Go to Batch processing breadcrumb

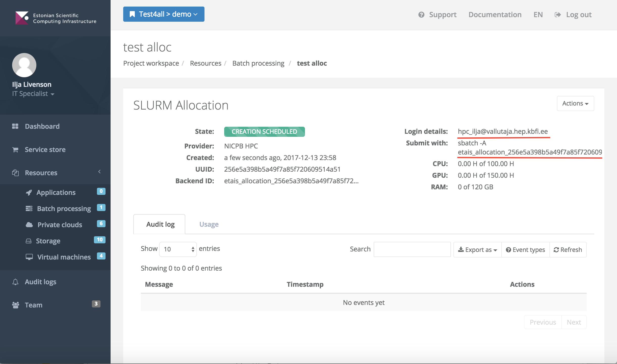[x=258, y=63]
